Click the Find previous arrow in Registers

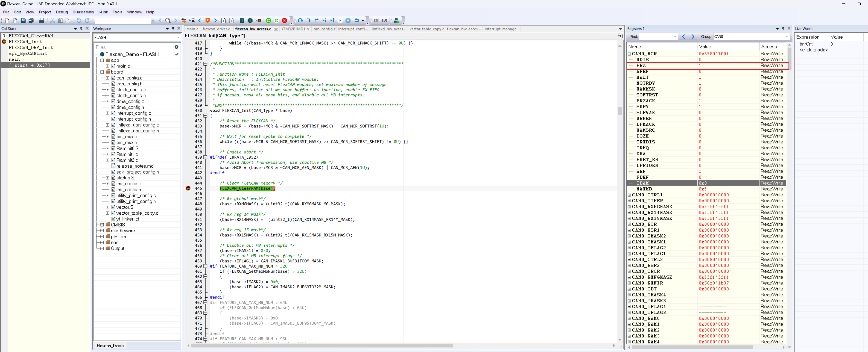pyautogui.click(x=683, y=37)
